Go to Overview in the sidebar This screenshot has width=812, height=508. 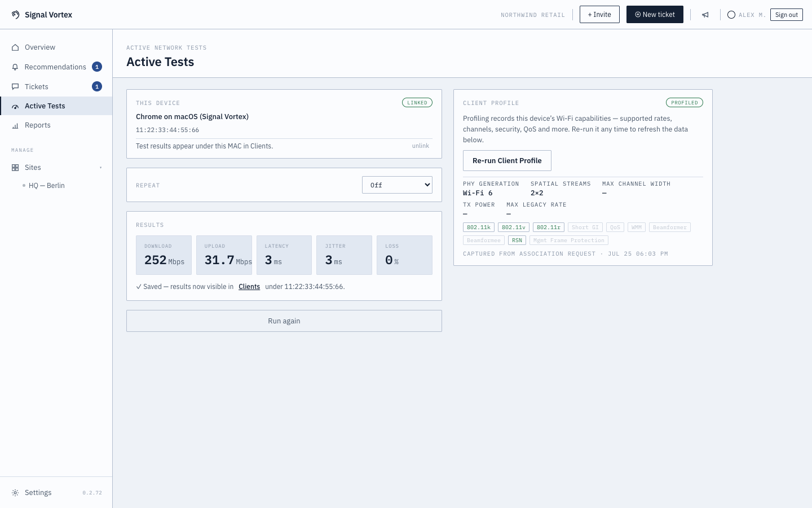point(56,47)
